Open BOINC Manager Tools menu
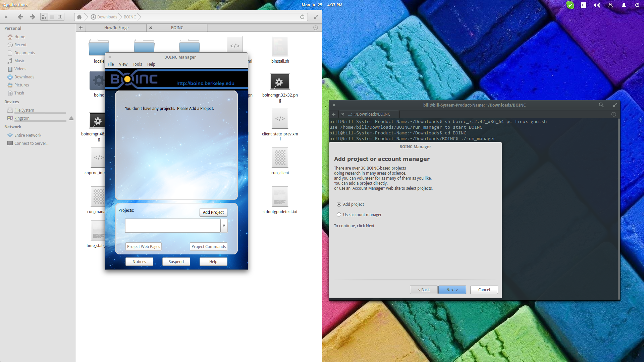Viewport: 644px width, 362px height. [x=137, y=64]
